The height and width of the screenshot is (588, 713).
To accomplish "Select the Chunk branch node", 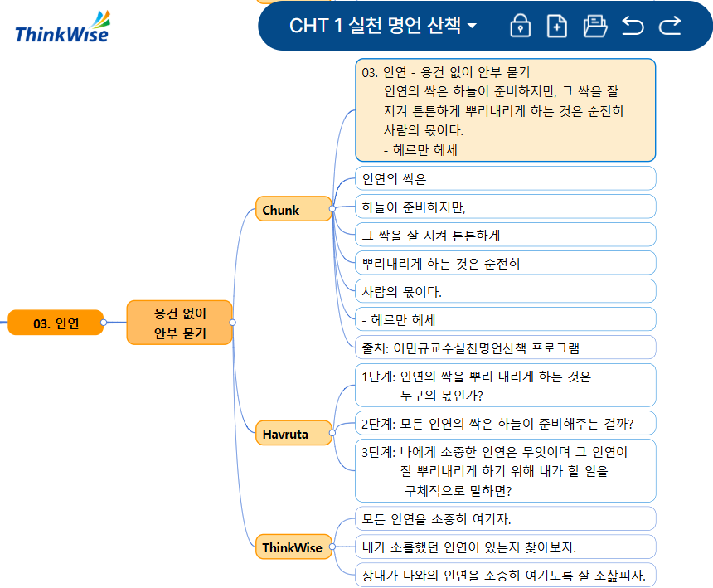I will (293, 210).
